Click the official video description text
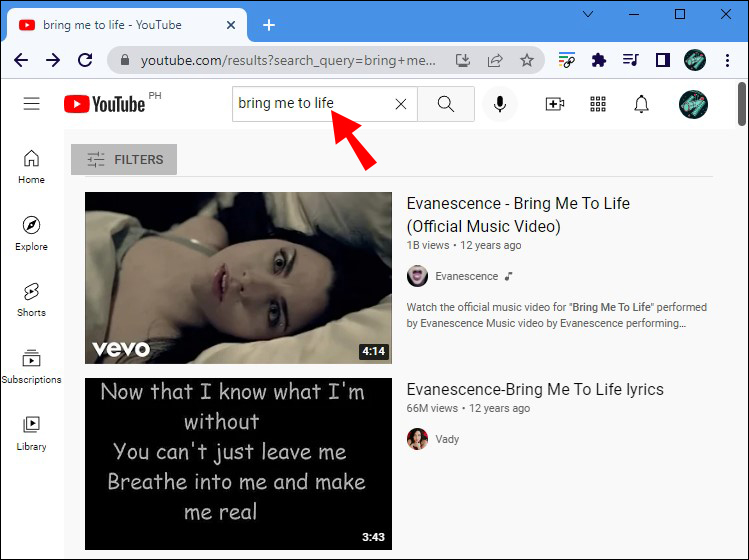Screen dimensions: 749x560 tap(556, 315)
